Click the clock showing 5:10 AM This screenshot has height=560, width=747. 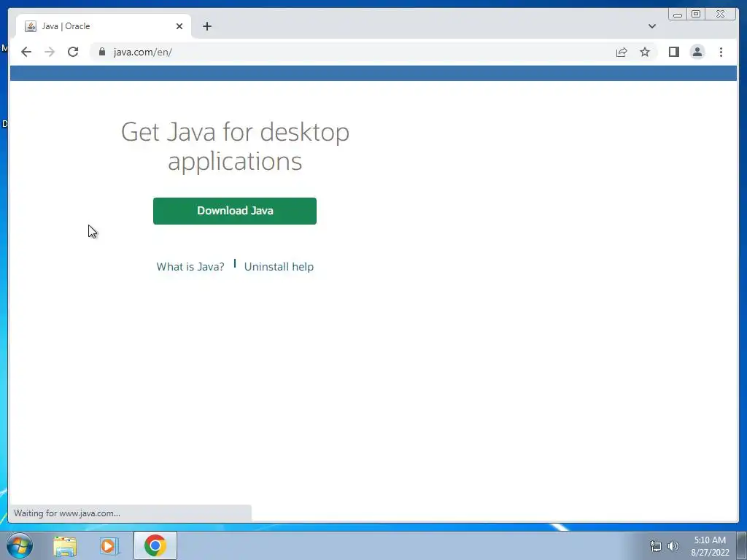710,546
